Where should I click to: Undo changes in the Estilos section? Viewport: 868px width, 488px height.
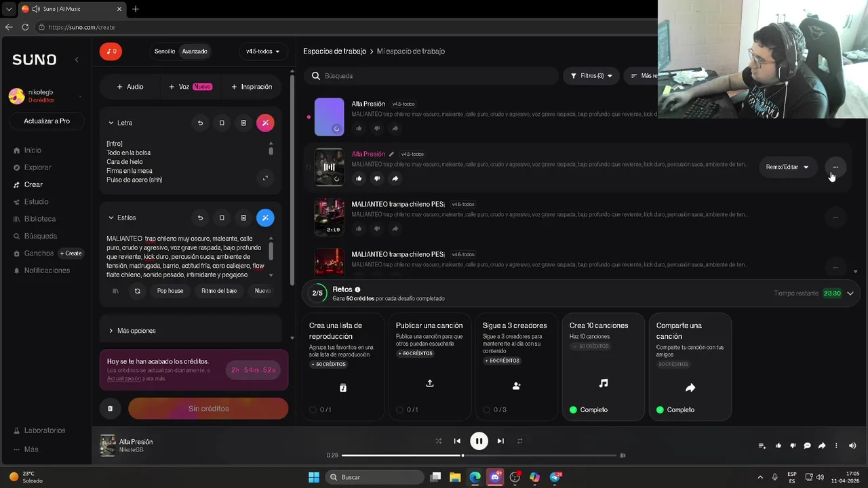point(200,218)
